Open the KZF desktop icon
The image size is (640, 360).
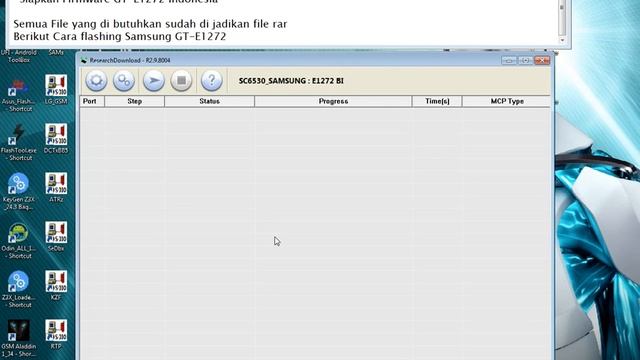coord(56,286)
